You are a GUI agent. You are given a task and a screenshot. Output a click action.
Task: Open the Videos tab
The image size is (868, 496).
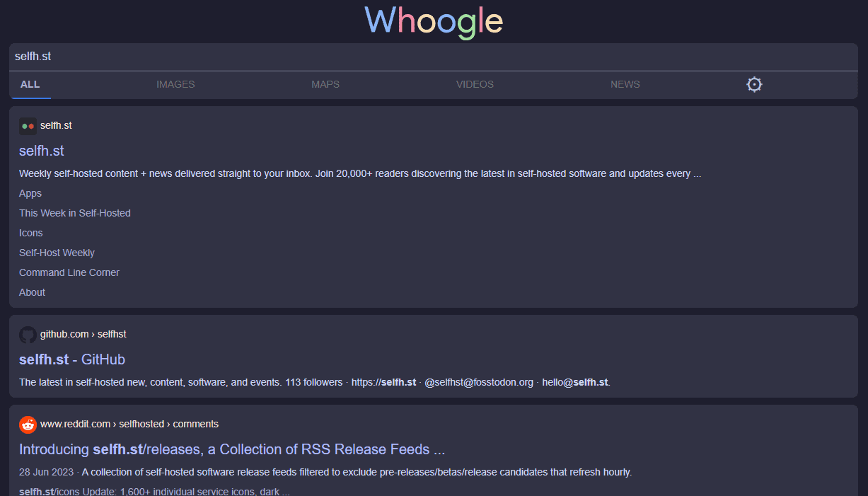[475, 85]
